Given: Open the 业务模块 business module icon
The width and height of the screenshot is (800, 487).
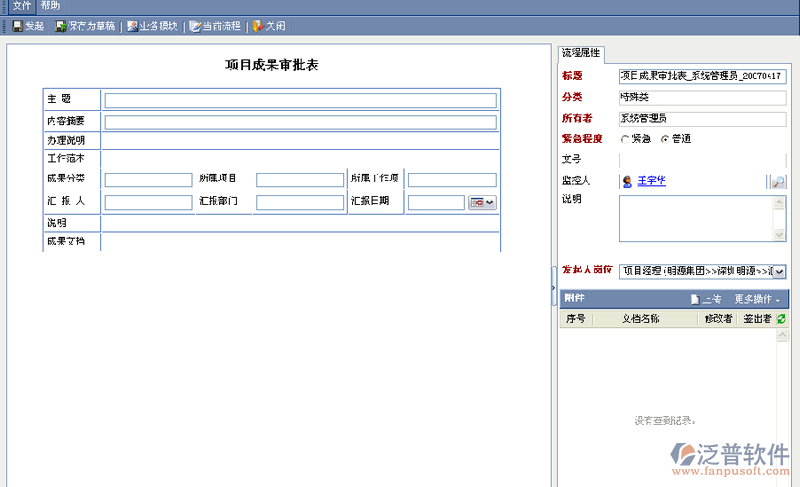Looking at the screenshot, I should tap(133, 26).
